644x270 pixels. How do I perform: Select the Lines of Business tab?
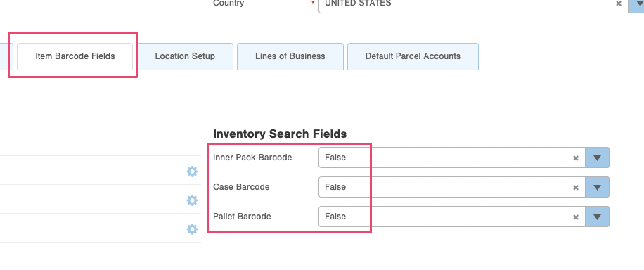tap(290, 56)
